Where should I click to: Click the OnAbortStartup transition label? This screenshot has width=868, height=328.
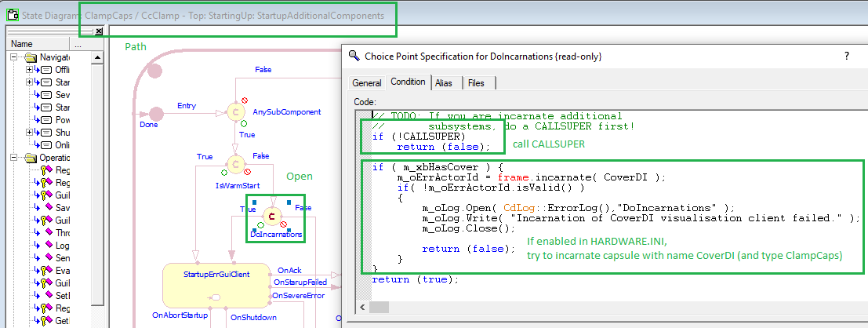(180, 315)
